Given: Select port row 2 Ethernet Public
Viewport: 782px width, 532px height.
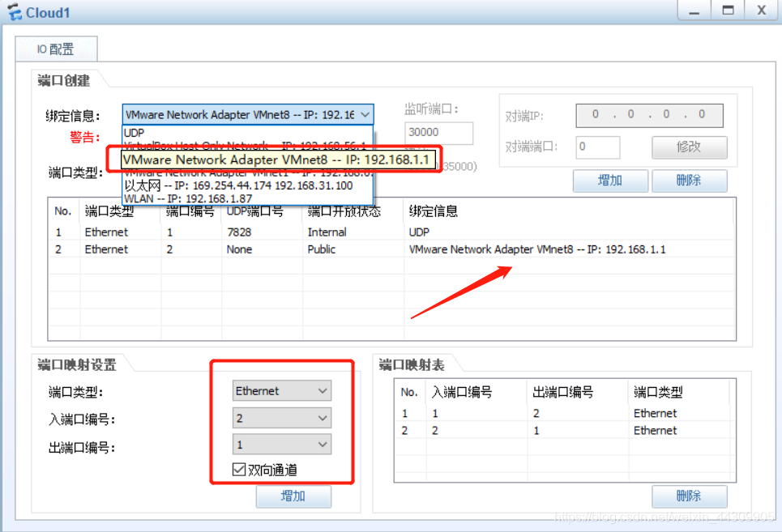Looking at the screenshot, I should (x=391, y=249).
